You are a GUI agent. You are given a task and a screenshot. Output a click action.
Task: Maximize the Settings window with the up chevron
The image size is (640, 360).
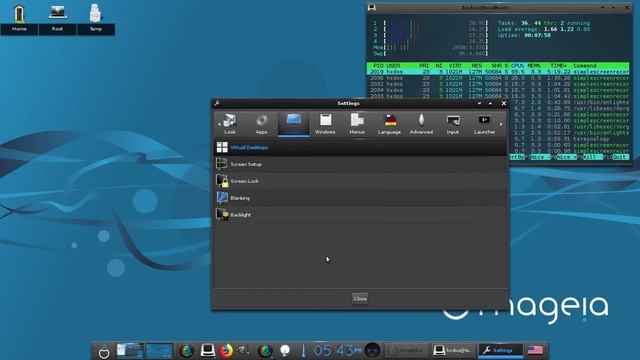click(x=490, y=103)
